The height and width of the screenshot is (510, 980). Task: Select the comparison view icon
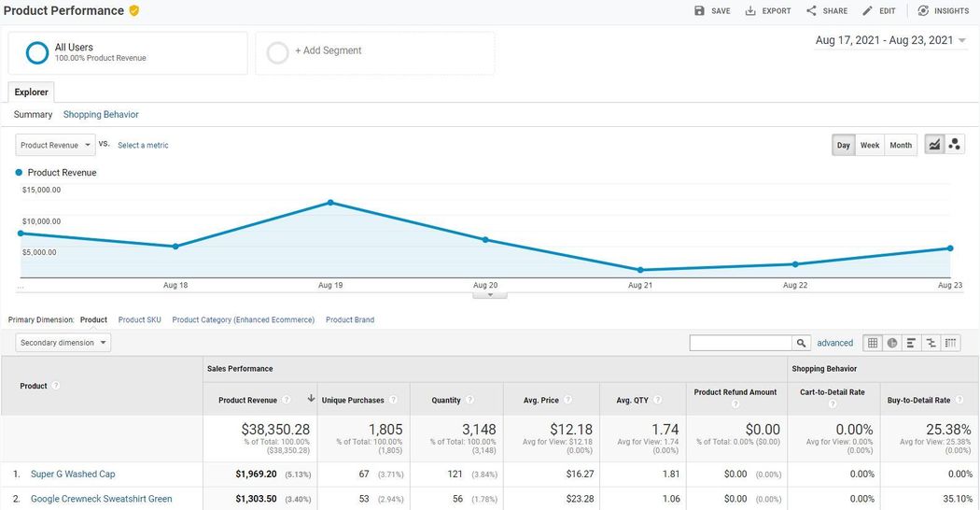point(931,343)
